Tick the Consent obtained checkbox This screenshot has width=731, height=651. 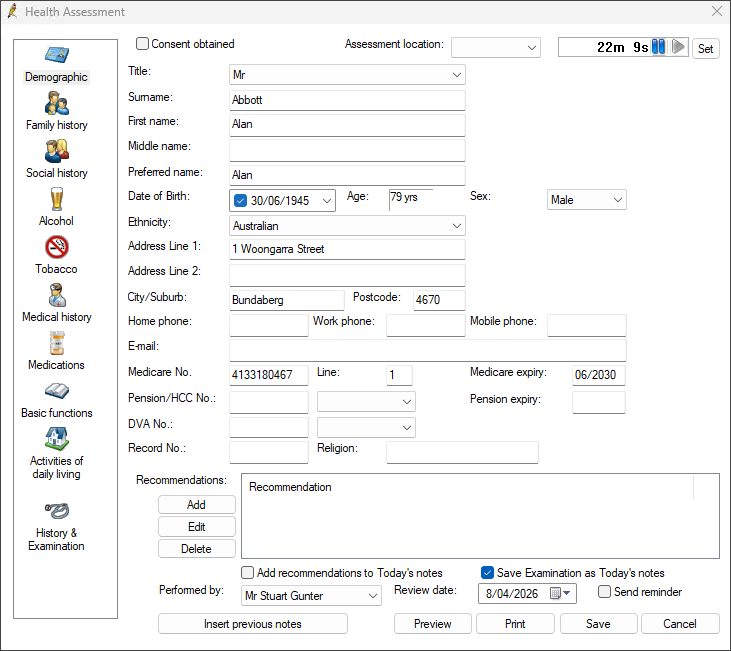[x=142, y=44]
